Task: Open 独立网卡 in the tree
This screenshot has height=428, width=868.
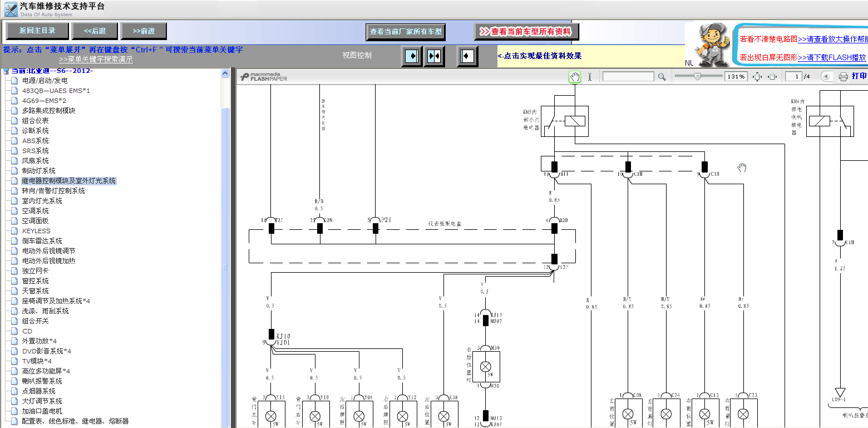Action: [x=35, y=271]
